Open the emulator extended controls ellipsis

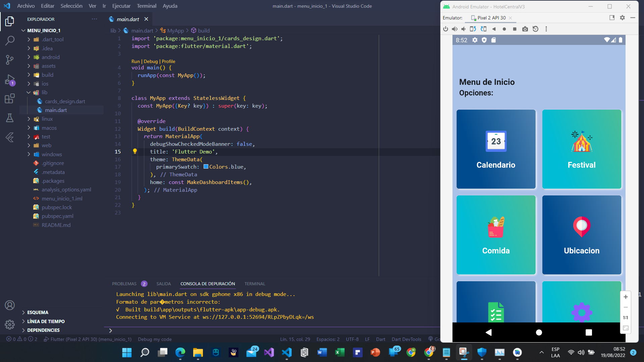tap(546, 29)
